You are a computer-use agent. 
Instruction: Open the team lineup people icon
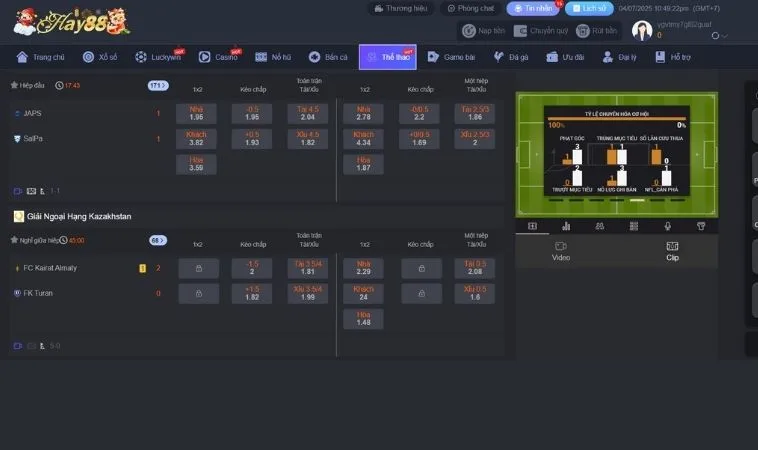pyautogui.click(x=599, y=226)
